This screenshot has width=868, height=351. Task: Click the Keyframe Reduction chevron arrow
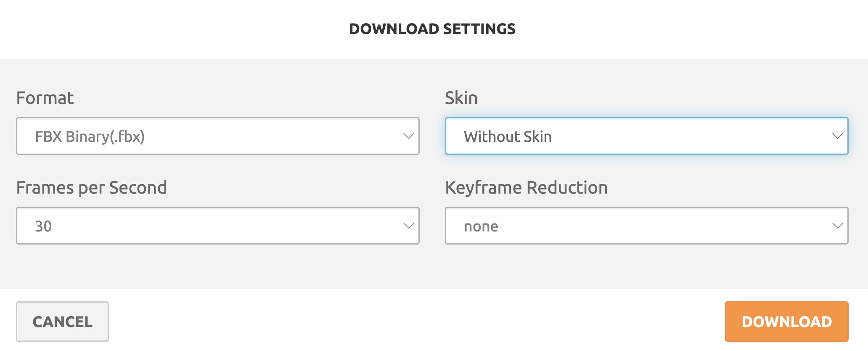(x=837, y=226)
